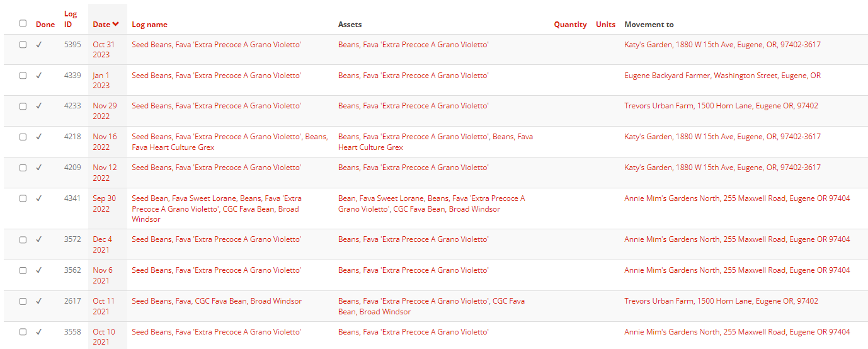Open log name link dated Dec 4 2021
The image size is (868, 349).
(216, 239)
